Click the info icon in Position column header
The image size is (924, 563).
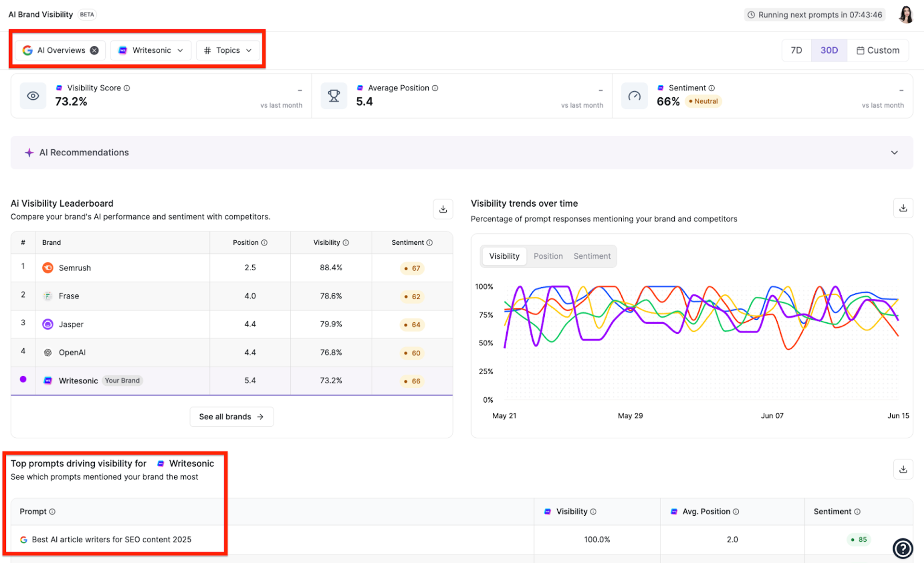264,243
